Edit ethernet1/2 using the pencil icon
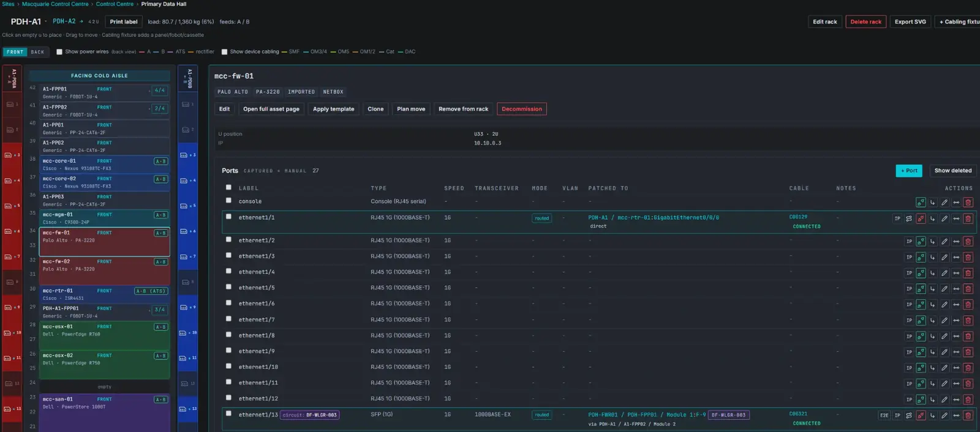This screenshot has width=980, height=432. coord(944,242)
